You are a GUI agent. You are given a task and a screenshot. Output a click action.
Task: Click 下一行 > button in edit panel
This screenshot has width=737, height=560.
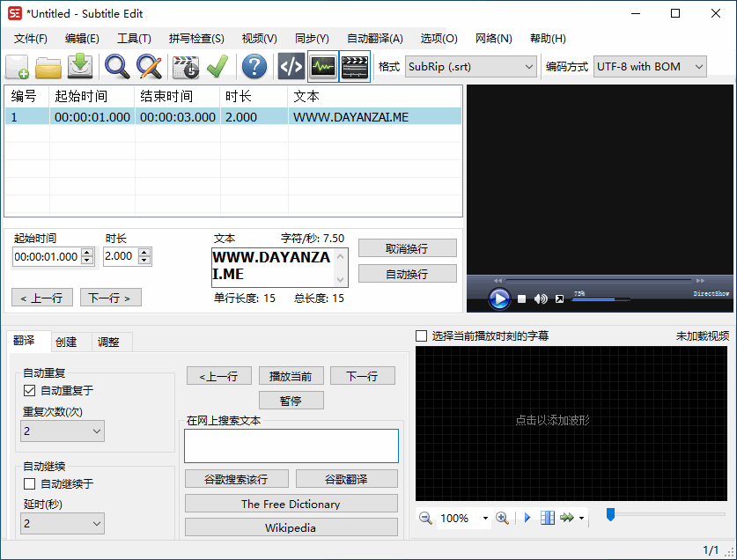(x=110, y=298)
